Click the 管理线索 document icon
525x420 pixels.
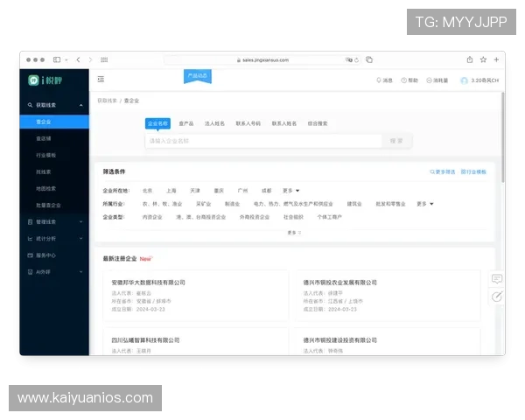coord(30,221)
